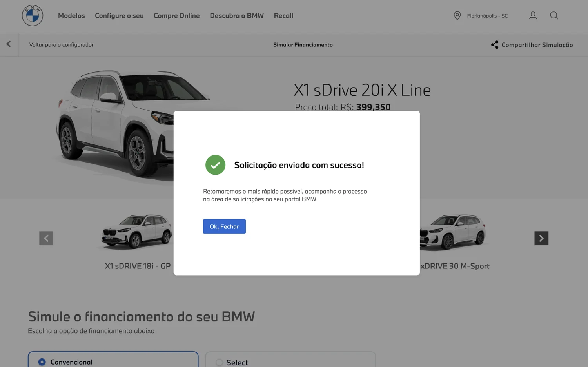Select the Select financing option
588x367 pixels.
tap(290, 360)
